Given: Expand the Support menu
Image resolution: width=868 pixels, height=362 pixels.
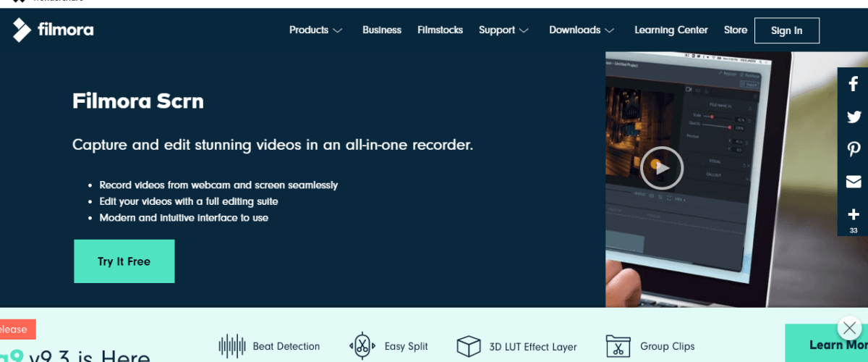Looking at the screenshot, I should click(x=503, y=30).
